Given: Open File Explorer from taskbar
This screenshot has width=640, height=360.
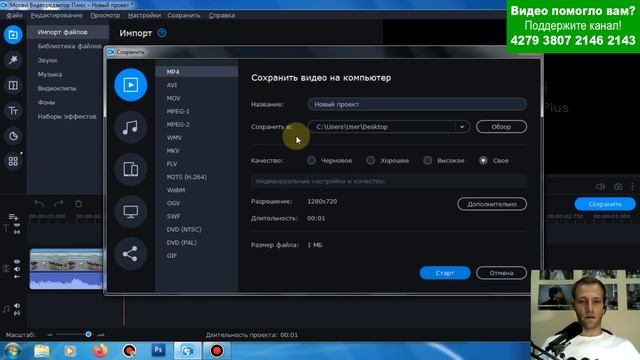Looking at the screenshot, I should 42,351.
